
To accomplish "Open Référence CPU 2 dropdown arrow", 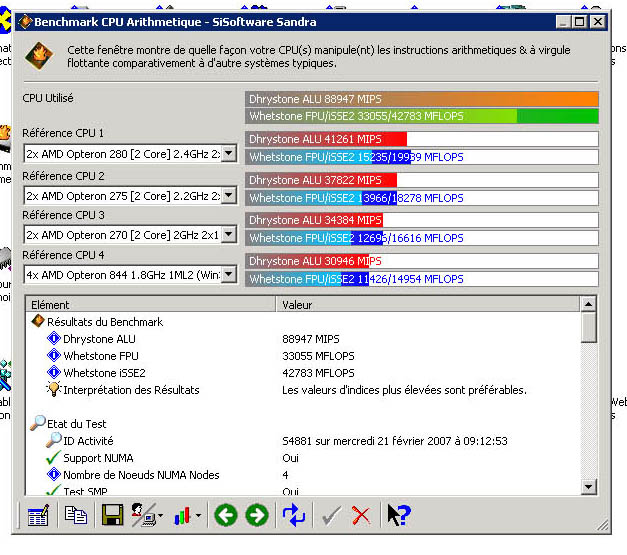I will point(229,195).
